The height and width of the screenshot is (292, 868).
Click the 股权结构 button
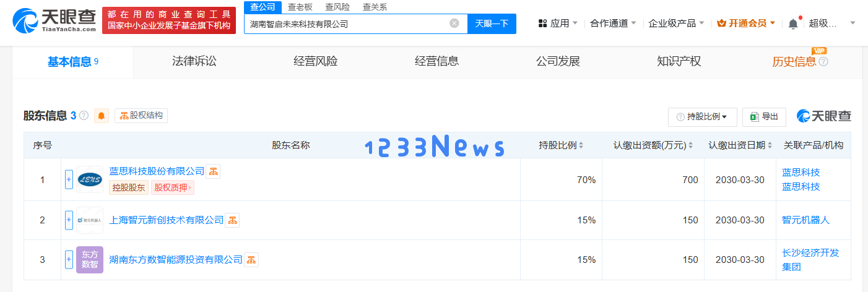(141, 116)
